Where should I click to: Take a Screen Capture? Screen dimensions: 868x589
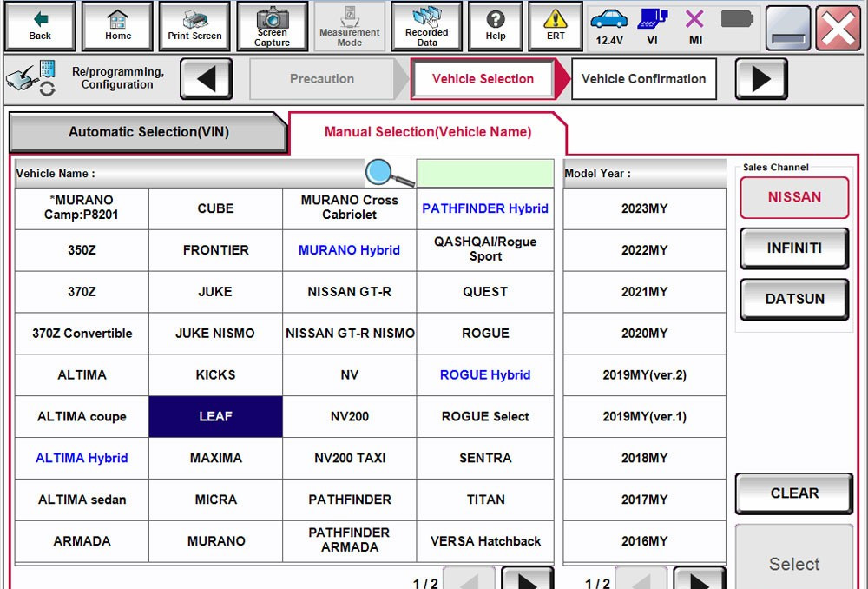tap(272, 26)
